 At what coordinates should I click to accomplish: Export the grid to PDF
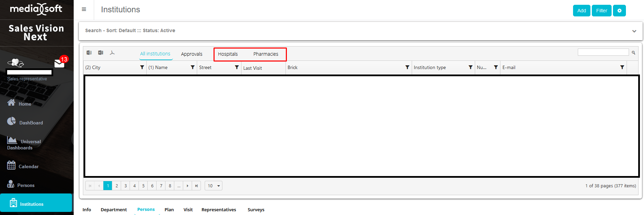(x=112, y=53)
